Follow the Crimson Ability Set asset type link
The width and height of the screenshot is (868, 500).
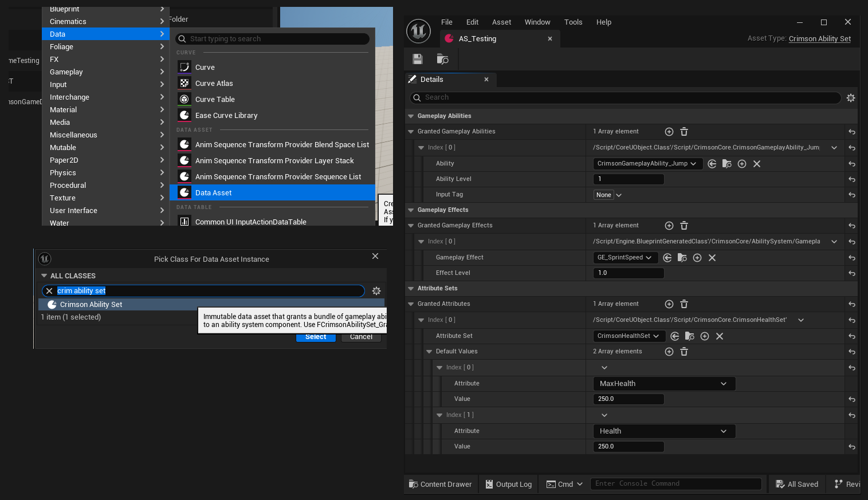coord(820,39)
